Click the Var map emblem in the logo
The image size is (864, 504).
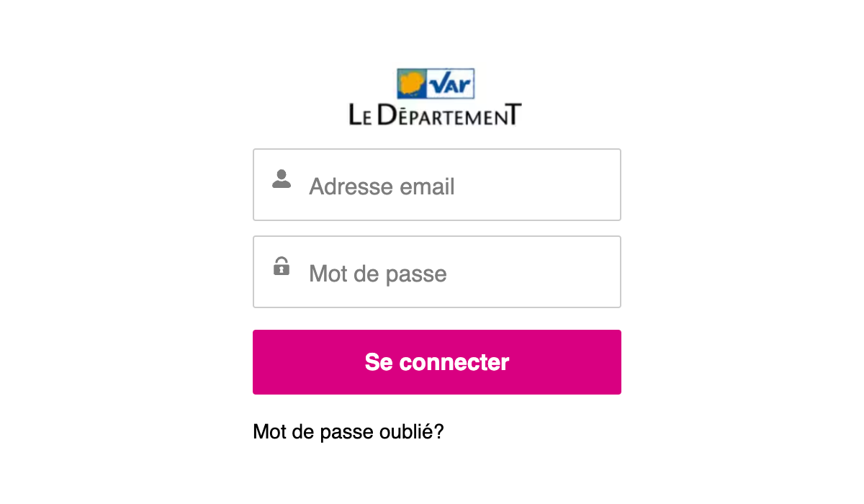[413, 84]
